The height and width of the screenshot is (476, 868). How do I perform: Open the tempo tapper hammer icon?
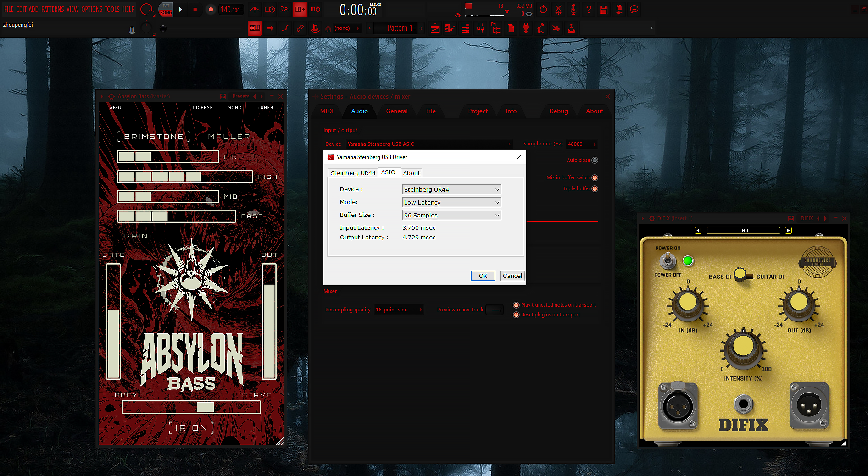[541, 28]
